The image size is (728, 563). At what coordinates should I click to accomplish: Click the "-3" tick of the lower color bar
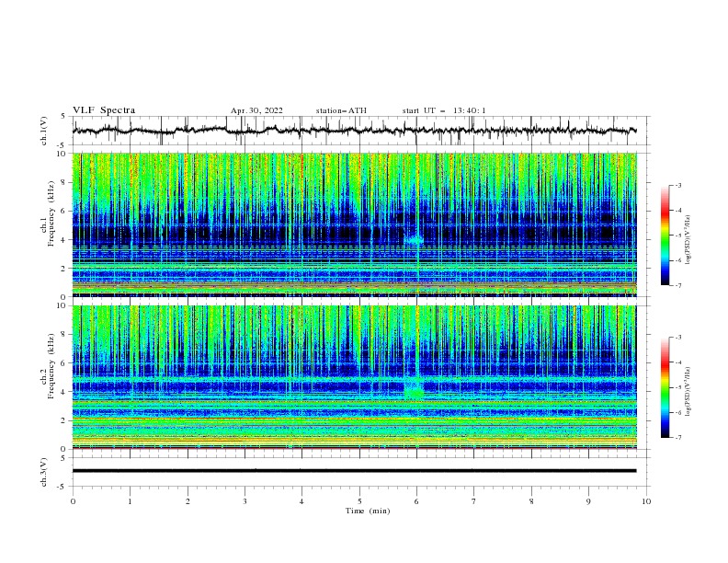[x=678, y=338]
